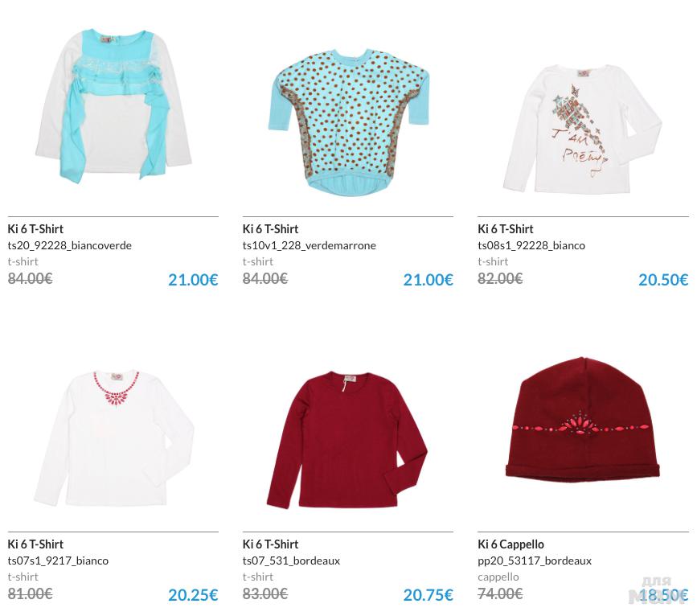Viewport: 697px width, 616px height.
Task: Open the white shirt with red necklace print
Action: [x=114, y=438]
